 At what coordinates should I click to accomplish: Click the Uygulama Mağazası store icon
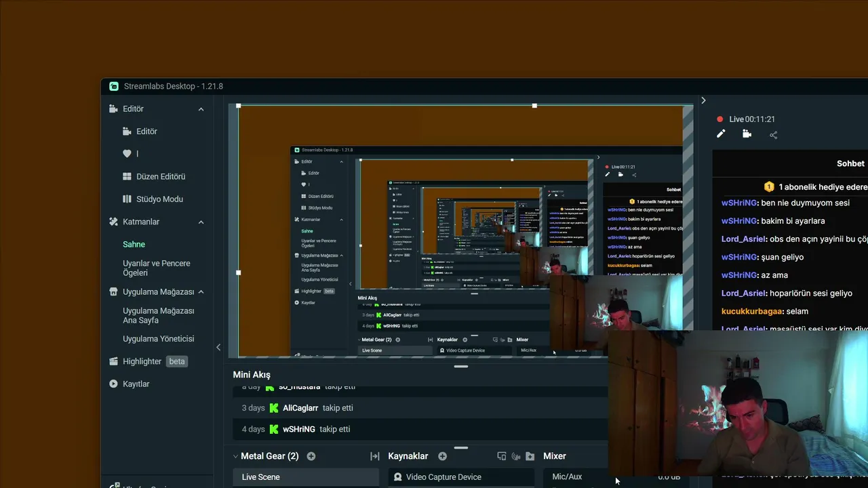coord(113,291)
